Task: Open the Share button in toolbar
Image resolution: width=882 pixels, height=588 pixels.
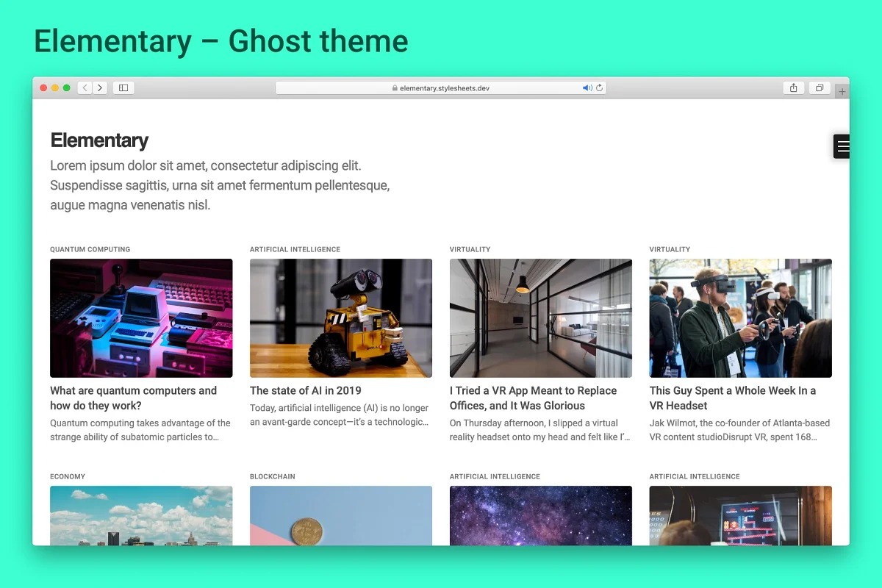Action: tap(794, 88)
